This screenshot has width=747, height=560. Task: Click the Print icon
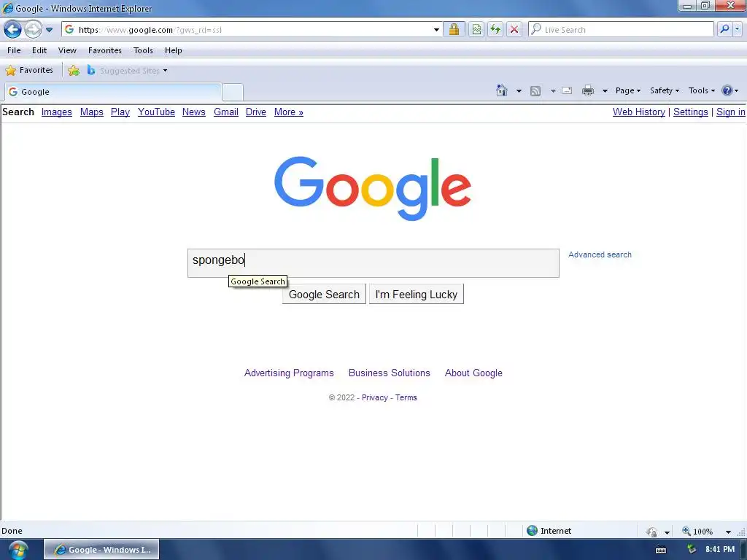[588, 90]
